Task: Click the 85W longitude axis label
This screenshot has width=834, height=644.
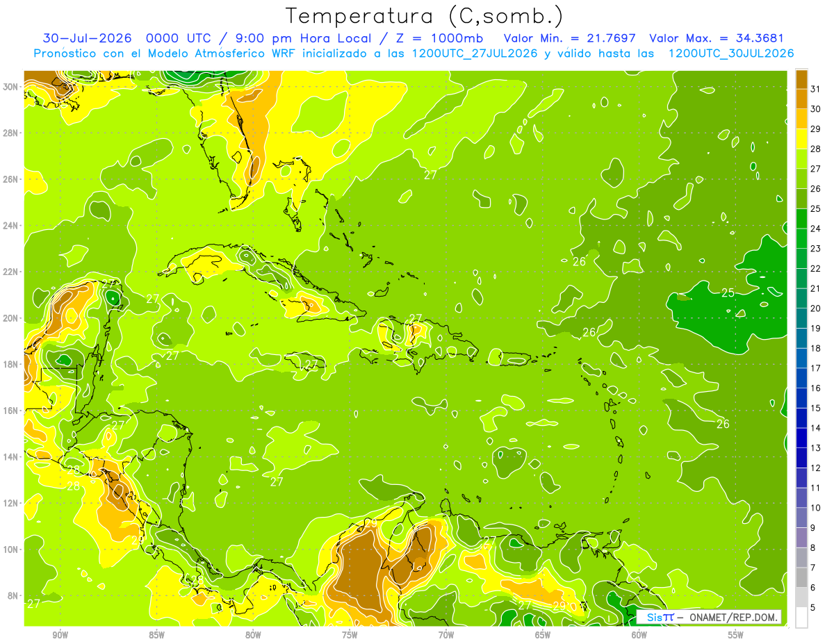Action: click(156, 635)
